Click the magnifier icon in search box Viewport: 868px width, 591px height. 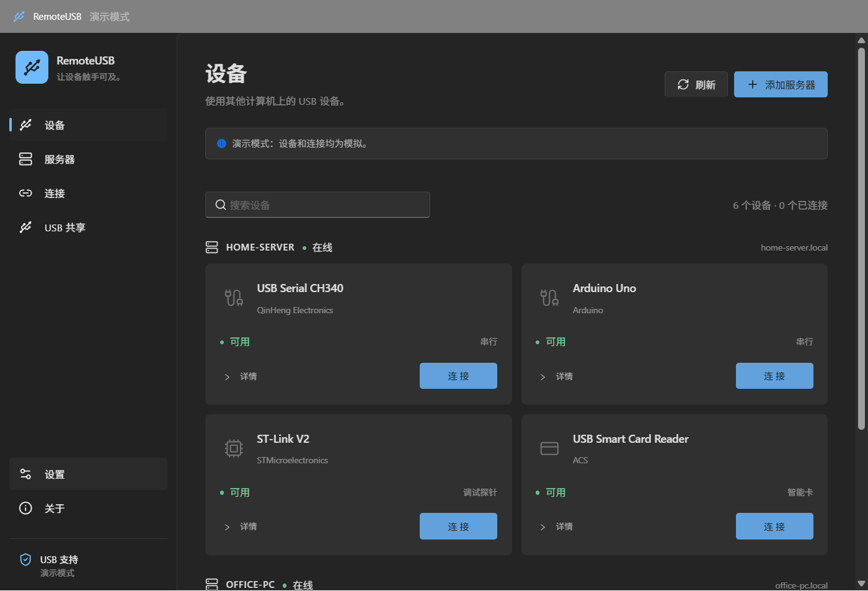coord(220,205)
